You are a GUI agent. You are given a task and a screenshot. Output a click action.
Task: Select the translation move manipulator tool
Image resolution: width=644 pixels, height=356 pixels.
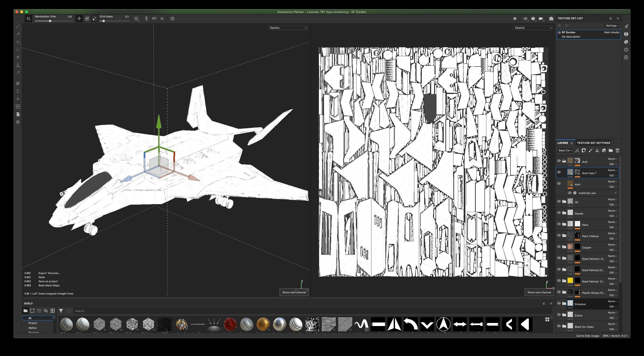coord(79,19)
